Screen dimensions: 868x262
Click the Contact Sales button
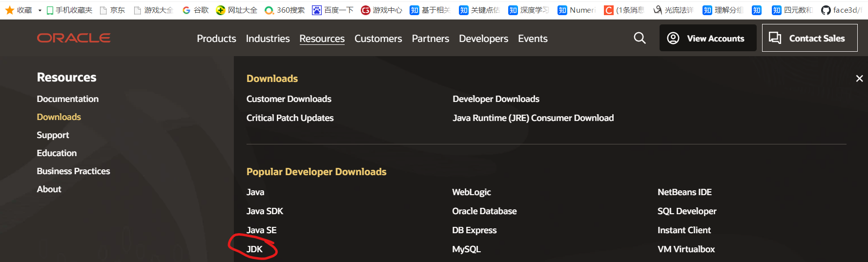(809, 38)
